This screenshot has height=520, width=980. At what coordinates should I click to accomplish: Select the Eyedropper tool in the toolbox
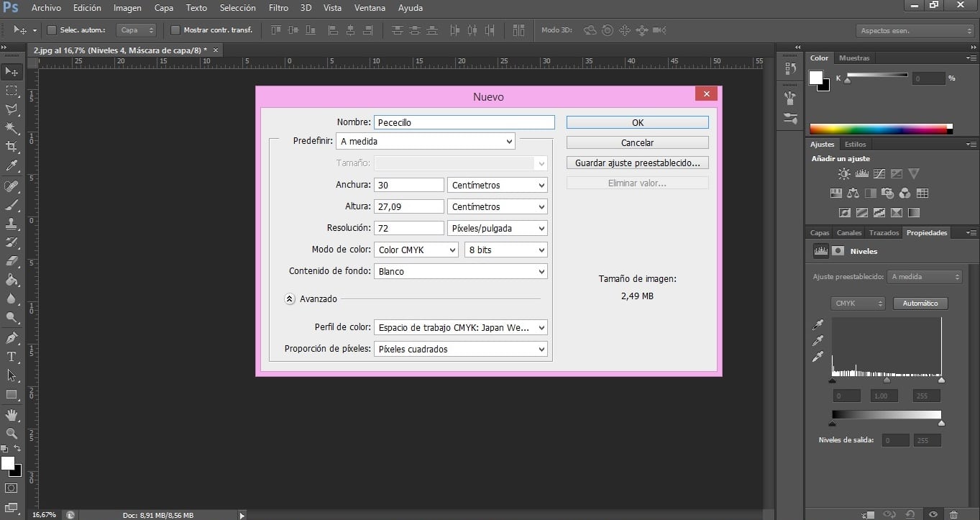12,166
